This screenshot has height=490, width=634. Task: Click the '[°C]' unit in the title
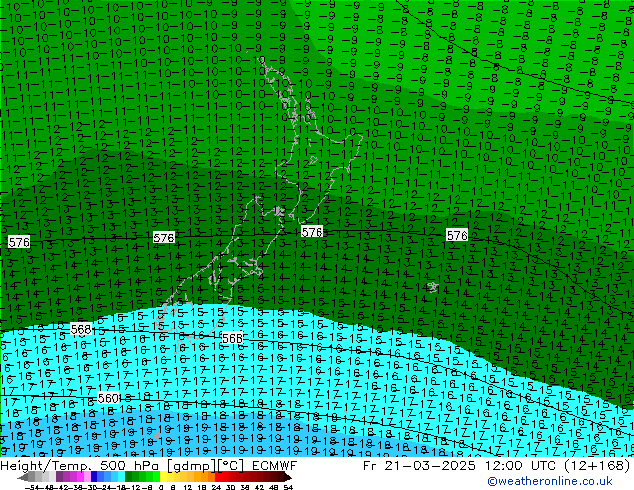tap(231, 466)
